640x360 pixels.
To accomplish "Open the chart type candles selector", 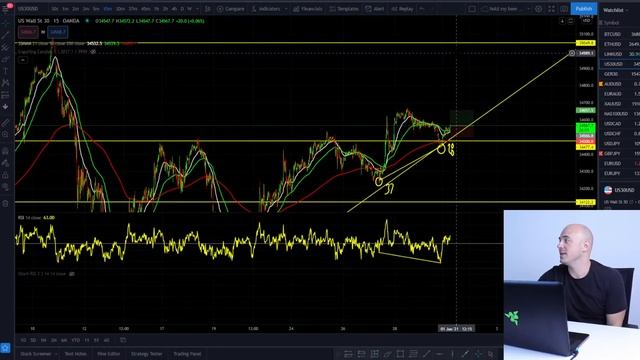I will tap(208, 9).
